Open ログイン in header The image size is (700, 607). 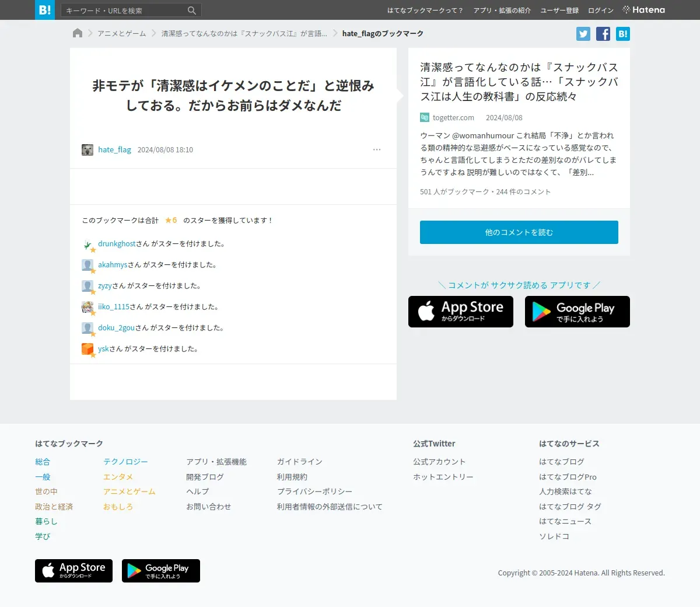(601, 11)
